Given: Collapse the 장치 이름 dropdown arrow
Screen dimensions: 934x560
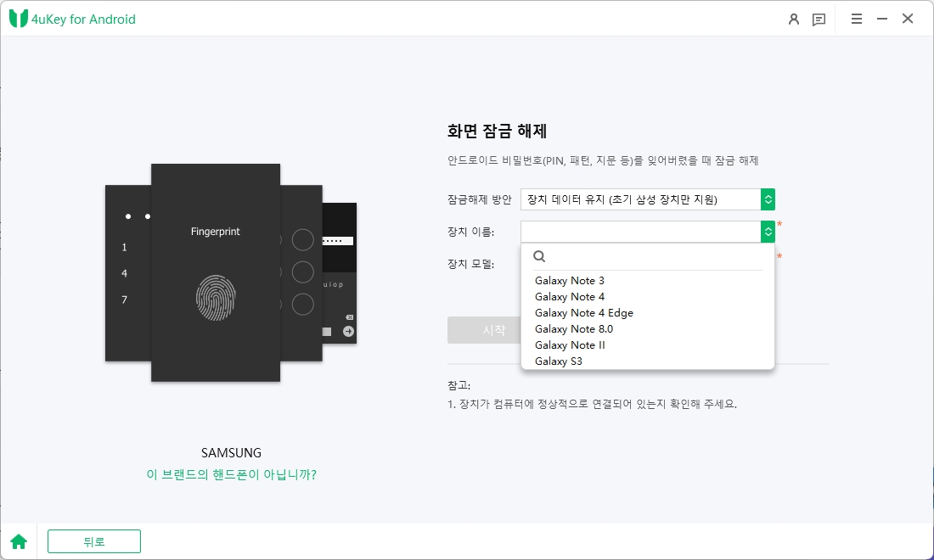Looking at the screenshot, I should (x=768, y=232).
